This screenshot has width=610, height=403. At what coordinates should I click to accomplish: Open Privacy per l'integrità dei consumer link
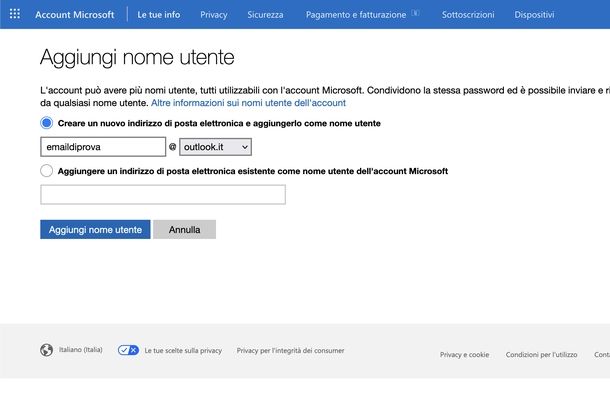click(x=290, y=350)
